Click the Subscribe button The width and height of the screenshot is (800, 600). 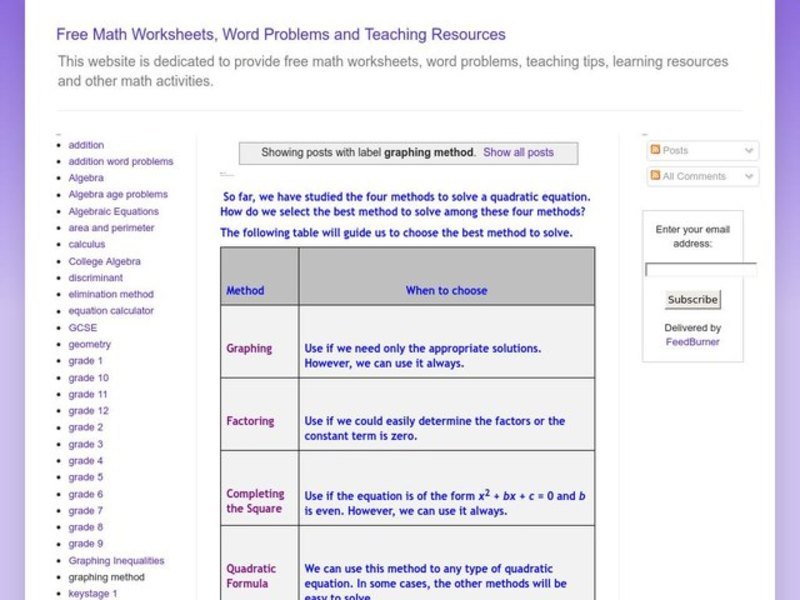(x=692, y=299)
